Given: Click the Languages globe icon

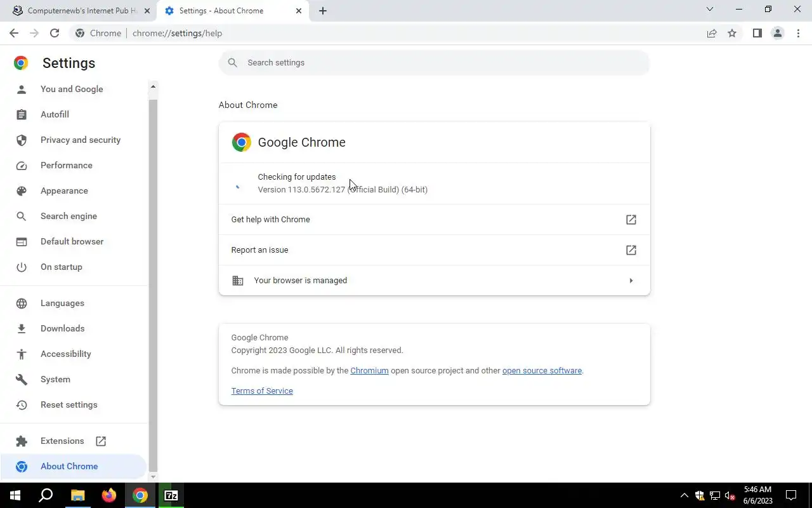Looking at the screenshot, I should 22,303.
